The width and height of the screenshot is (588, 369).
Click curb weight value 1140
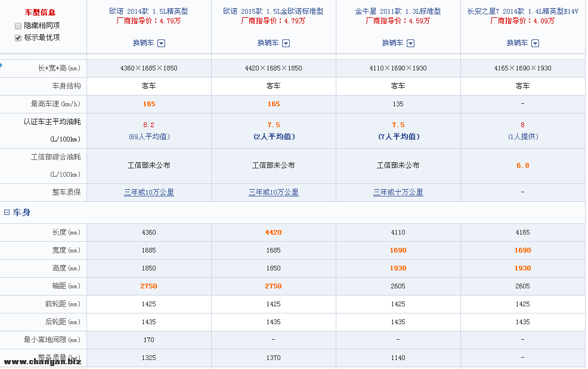click(398, 358)
